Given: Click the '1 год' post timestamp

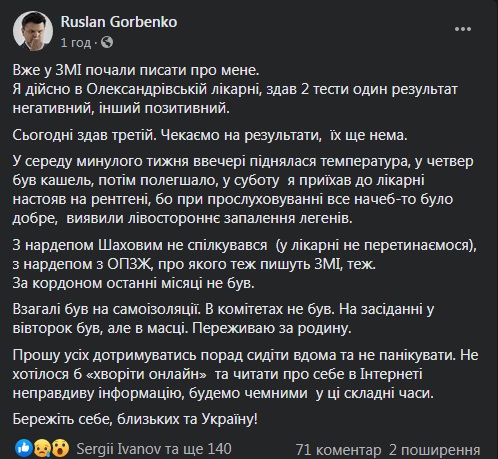Looking at the screenshot, I should (76, 43).
